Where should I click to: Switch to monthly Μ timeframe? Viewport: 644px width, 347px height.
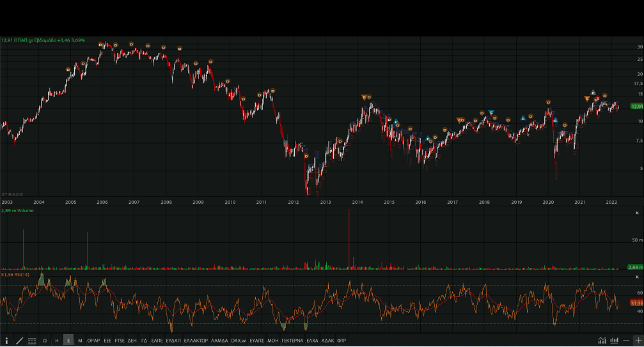tap(80, 341)
